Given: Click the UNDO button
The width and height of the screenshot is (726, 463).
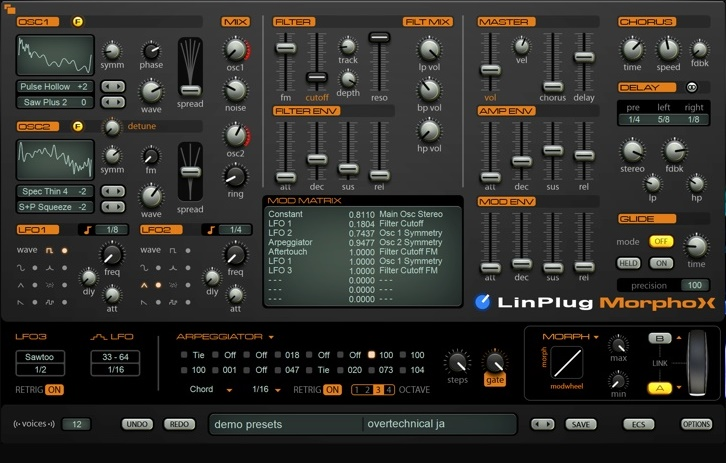Looking at the screenshot, I should click(137, 424).
